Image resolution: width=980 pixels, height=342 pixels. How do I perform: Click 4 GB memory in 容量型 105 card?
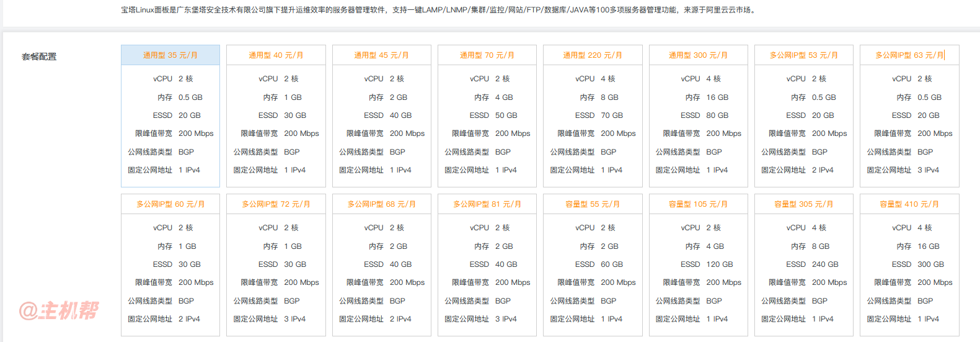(x=715, y=246)
